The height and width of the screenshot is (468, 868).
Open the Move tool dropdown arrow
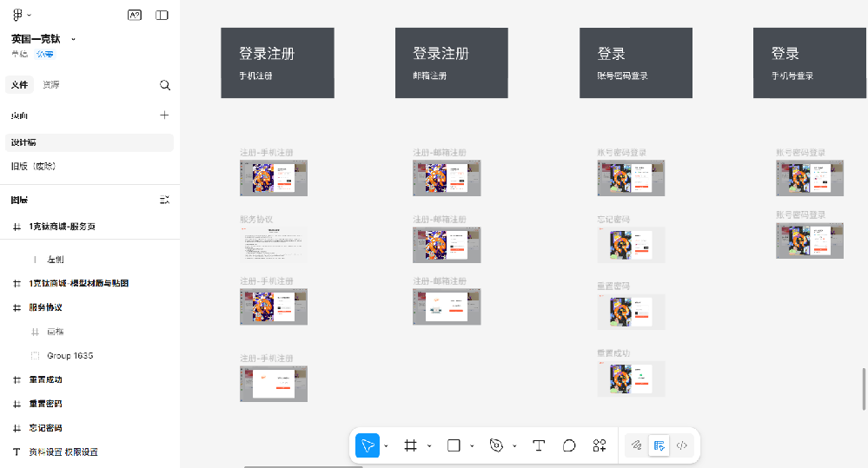[386, 446]
